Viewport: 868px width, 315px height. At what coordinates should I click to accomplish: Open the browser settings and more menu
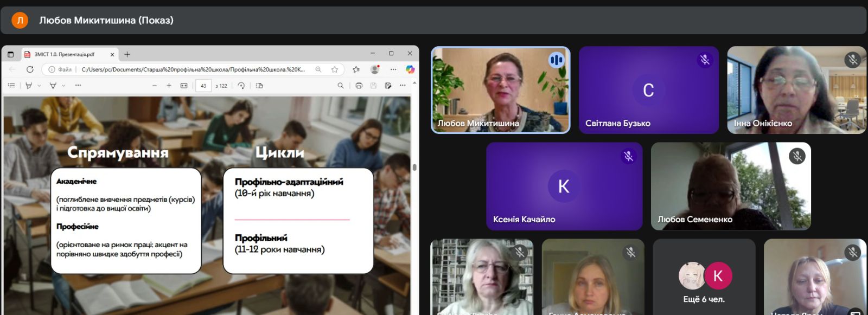click(x=393, y=69)
